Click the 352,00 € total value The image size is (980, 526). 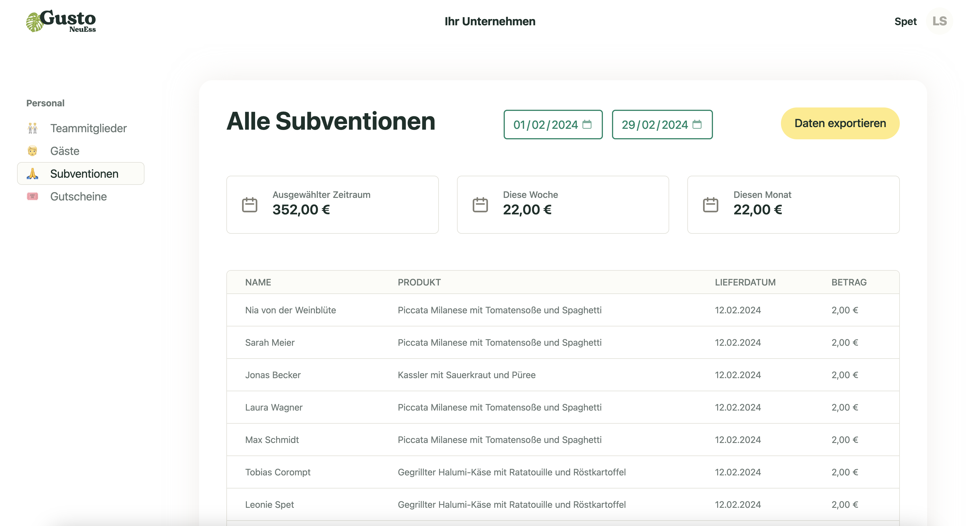[301, 210]
